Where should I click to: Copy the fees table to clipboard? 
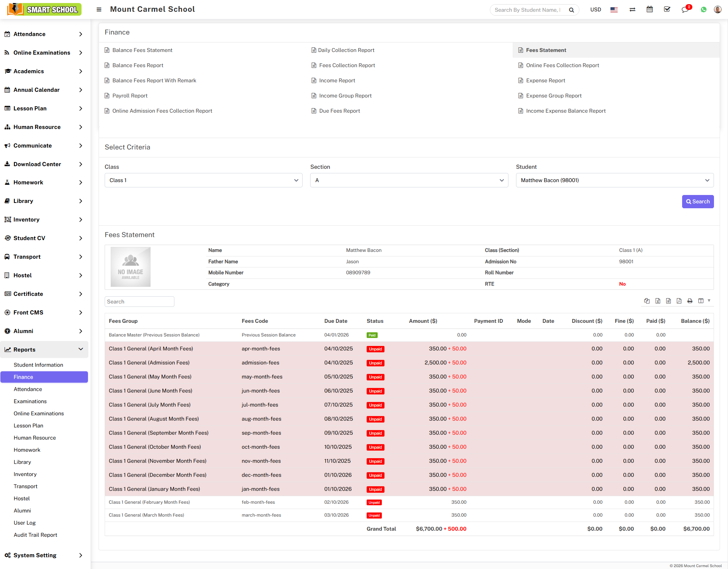[x=647, y=301]
